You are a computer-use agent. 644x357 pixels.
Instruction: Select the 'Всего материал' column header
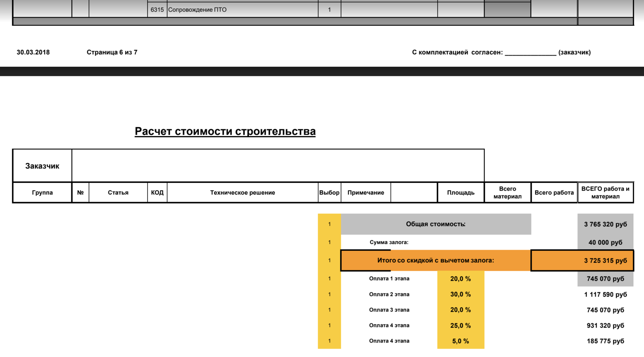[x=508, y=192]
